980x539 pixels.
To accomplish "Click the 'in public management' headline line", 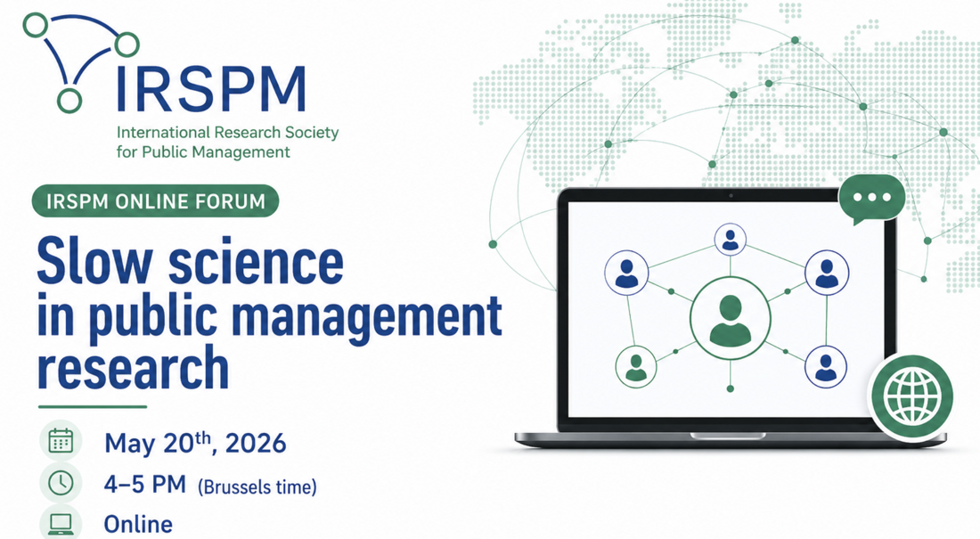I will (269, 317).
